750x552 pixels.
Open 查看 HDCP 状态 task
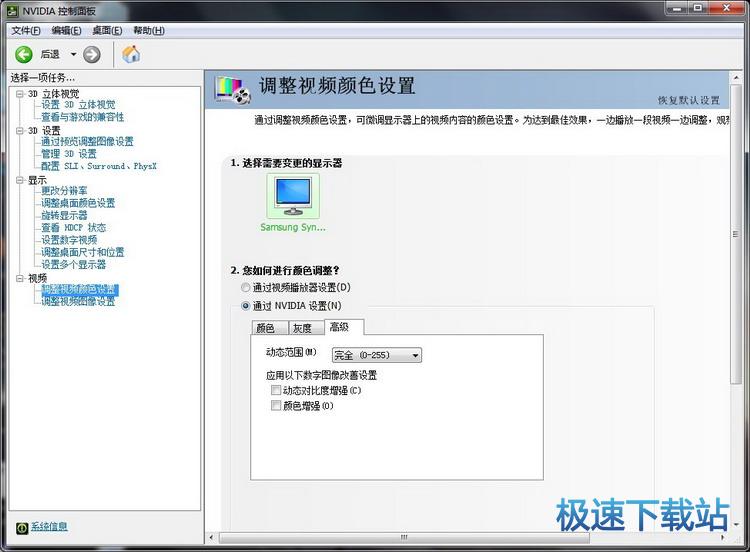click(x=73, y=228)
